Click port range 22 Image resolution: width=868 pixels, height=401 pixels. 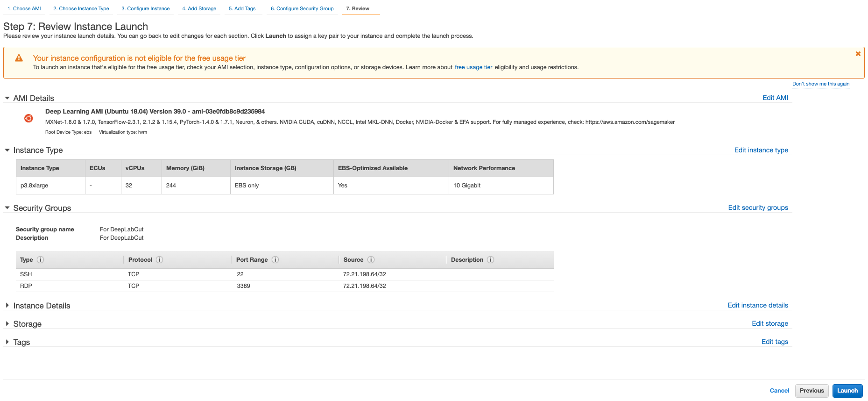click(240, 274)
